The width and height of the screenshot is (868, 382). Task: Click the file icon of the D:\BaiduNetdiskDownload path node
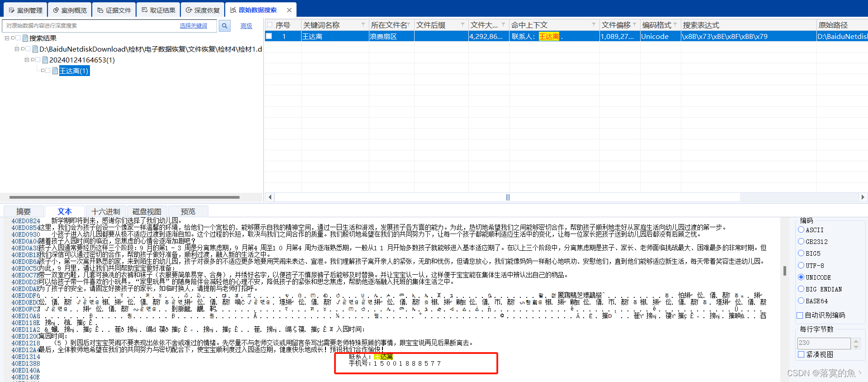point(35,49)
